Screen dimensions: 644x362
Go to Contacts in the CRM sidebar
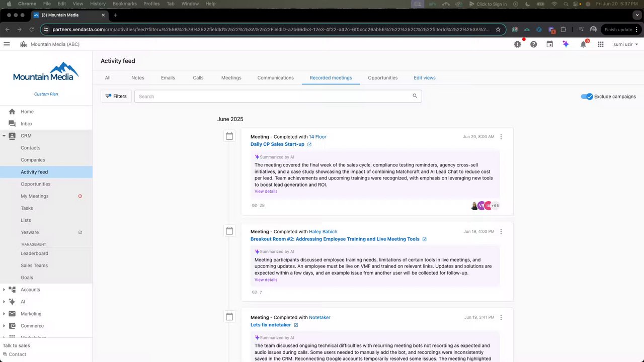click(30, 148)
